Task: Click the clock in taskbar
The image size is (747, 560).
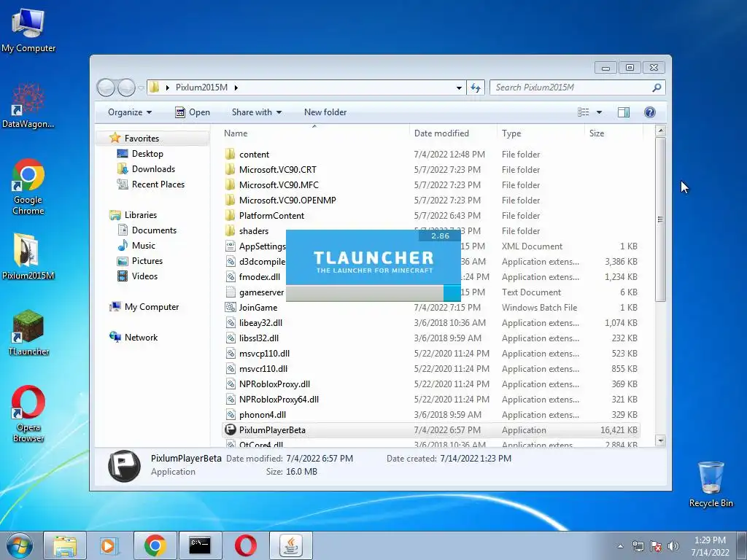Action: 710,546
